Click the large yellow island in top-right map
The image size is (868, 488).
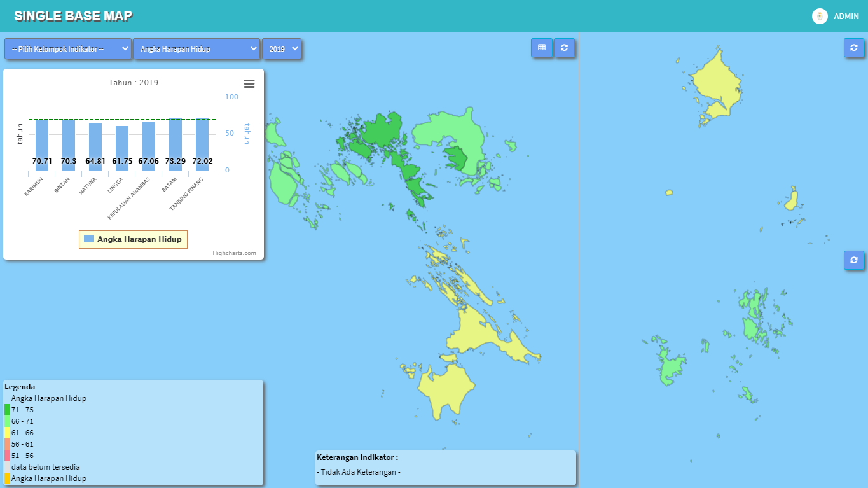coord(715,83)
